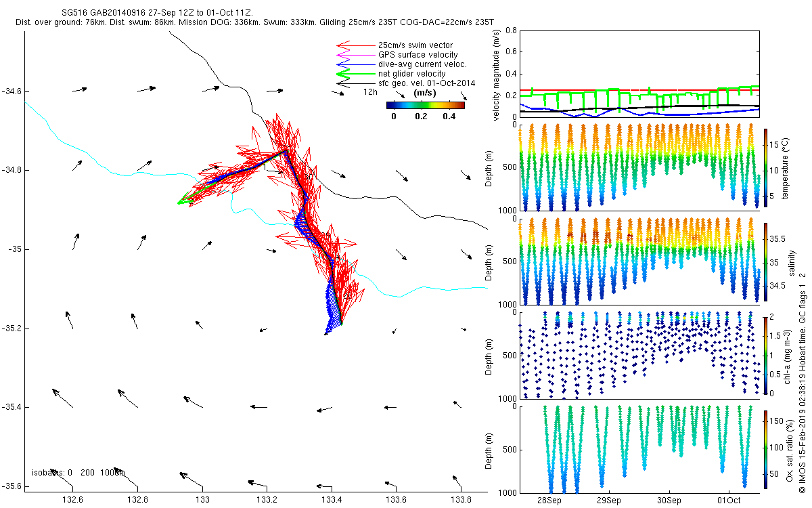
Task: Click the latitude label '-35' on the map axis
Action: pyautogui.click(x=15, y=249)
